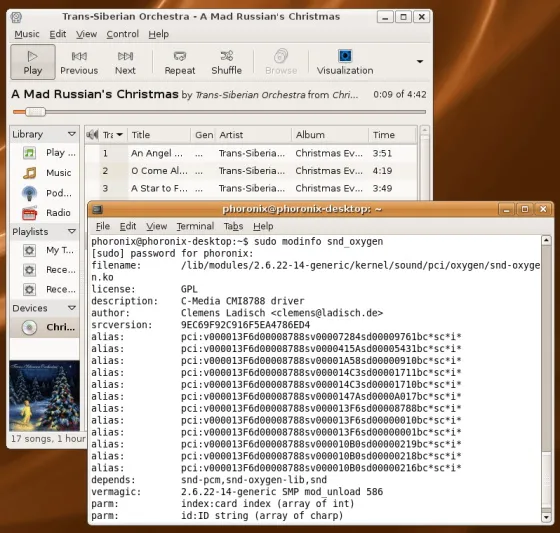Sort tracks by Time column header
The image size is (560, 533).
pyautogui.click(x=392, y=135)
